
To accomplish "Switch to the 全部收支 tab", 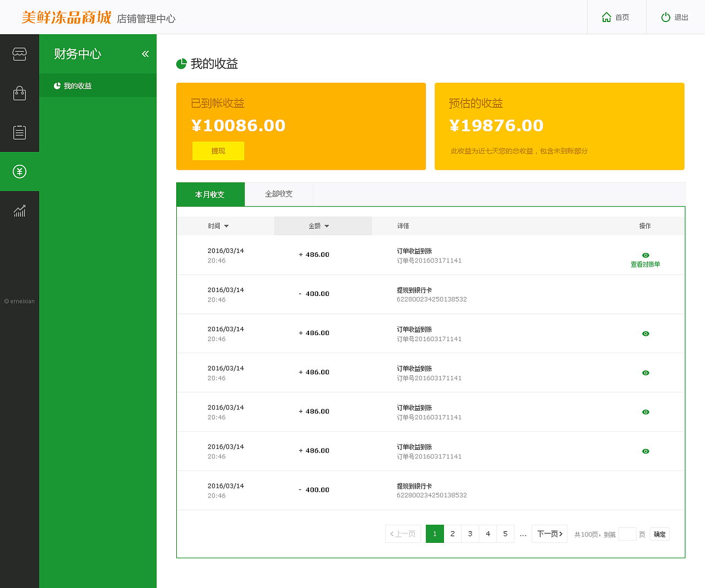I will point(279,194).
